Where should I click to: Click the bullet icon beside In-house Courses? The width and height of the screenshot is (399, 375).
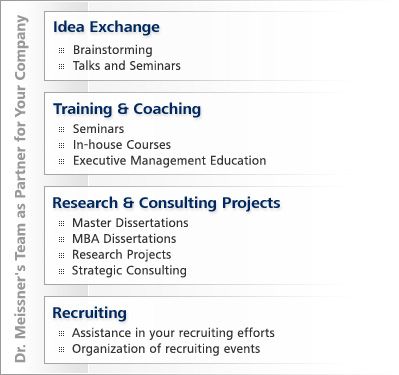61,145
